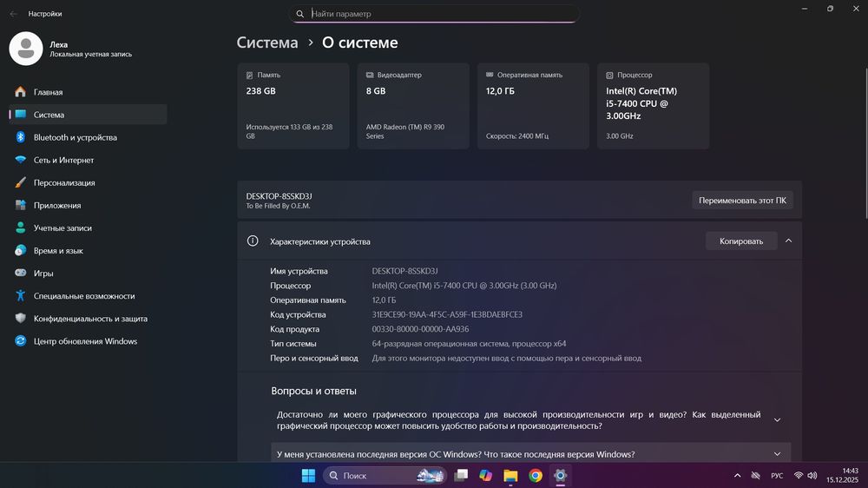Open Персонализация settings
This screenshot has height=488, width=868.
(x=88, y=183)
